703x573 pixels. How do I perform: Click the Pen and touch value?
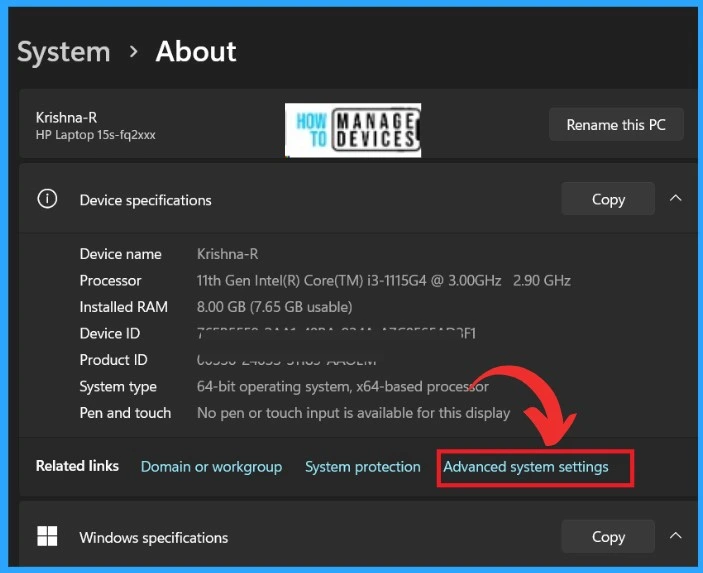(x=353, y=413)
